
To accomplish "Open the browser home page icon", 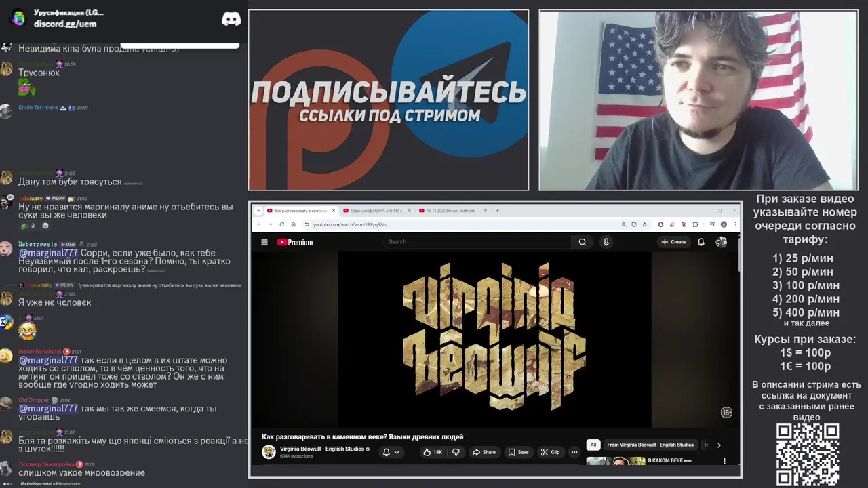I will 293,224.
